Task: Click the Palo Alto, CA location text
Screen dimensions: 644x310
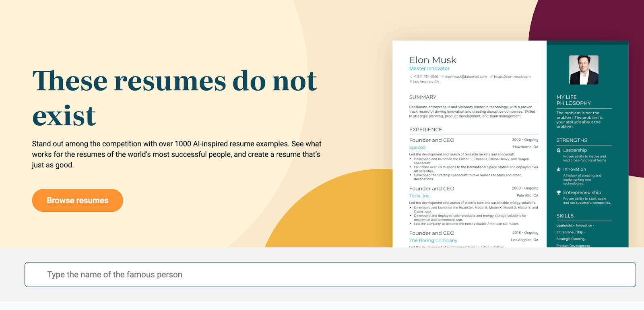Action: coord(527,195)
